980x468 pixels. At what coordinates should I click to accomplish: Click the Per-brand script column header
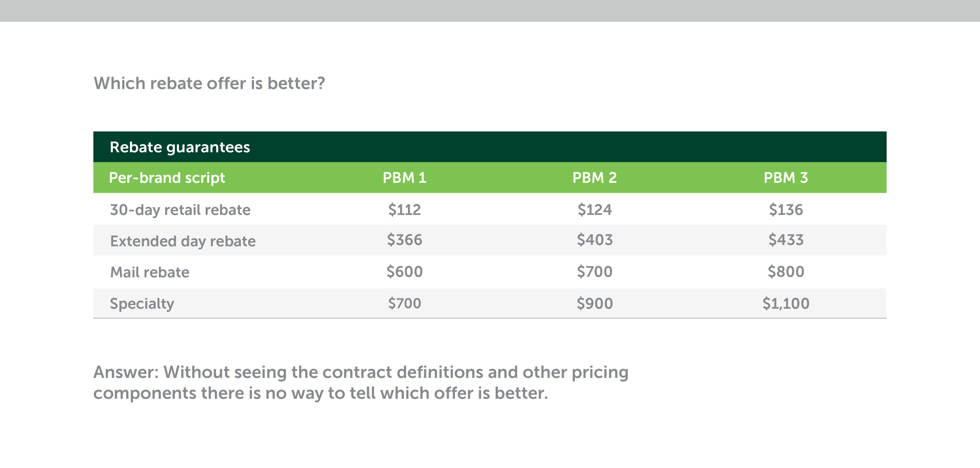167,178
